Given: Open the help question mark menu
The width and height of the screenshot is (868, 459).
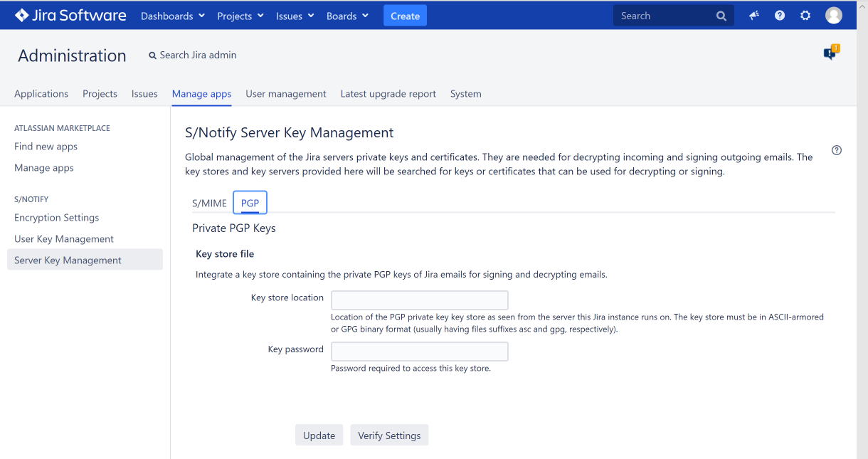Looking at the screenshot, I should [x=780, y=16].
